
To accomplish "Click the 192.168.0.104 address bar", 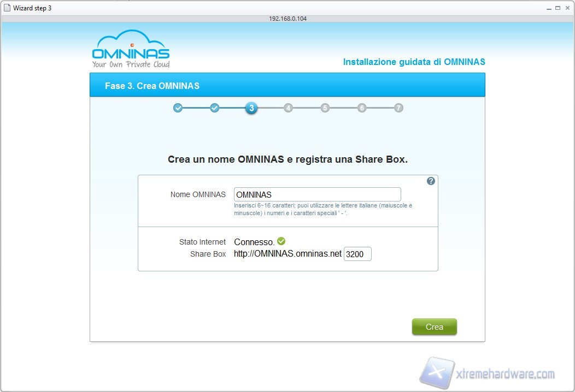I will 287,19.
